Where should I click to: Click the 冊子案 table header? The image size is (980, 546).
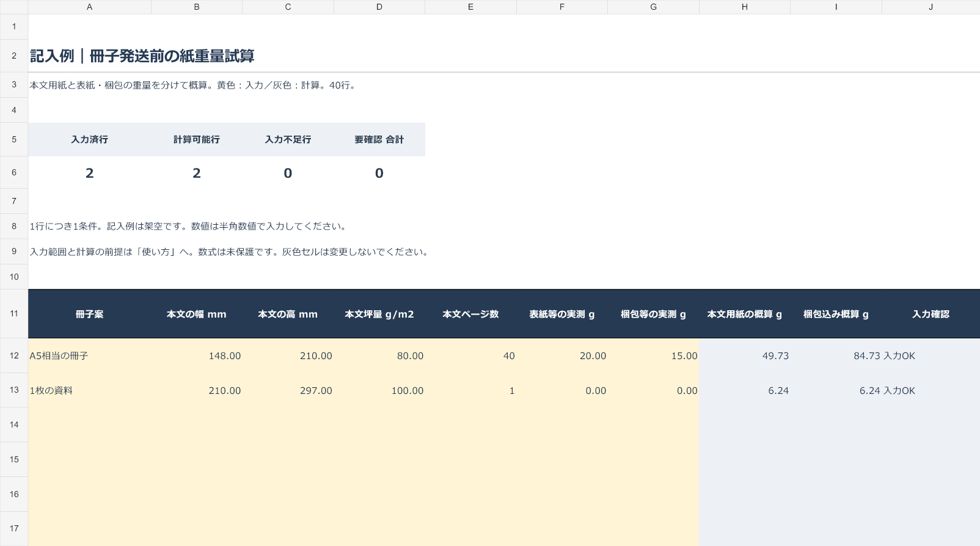[90, 314]
